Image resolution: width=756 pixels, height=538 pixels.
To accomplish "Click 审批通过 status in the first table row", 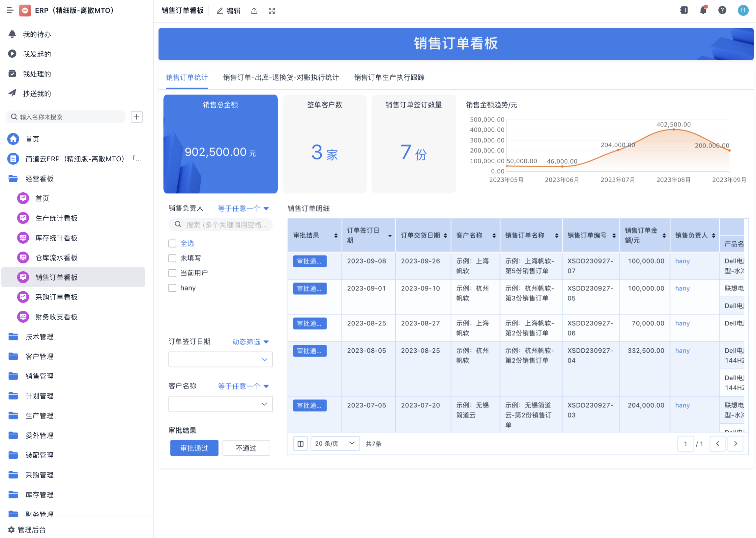I will coord(309,261).
